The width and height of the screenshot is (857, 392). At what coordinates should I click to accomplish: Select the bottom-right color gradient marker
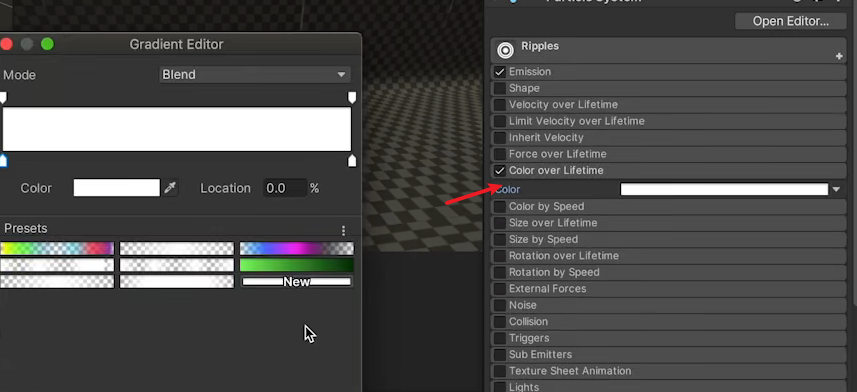pos(352,160)
